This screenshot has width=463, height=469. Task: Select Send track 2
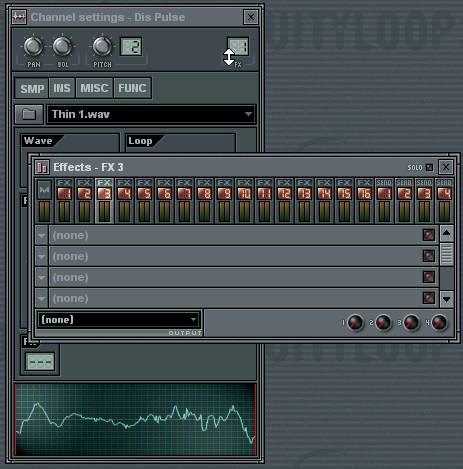(x=404, y=201)
